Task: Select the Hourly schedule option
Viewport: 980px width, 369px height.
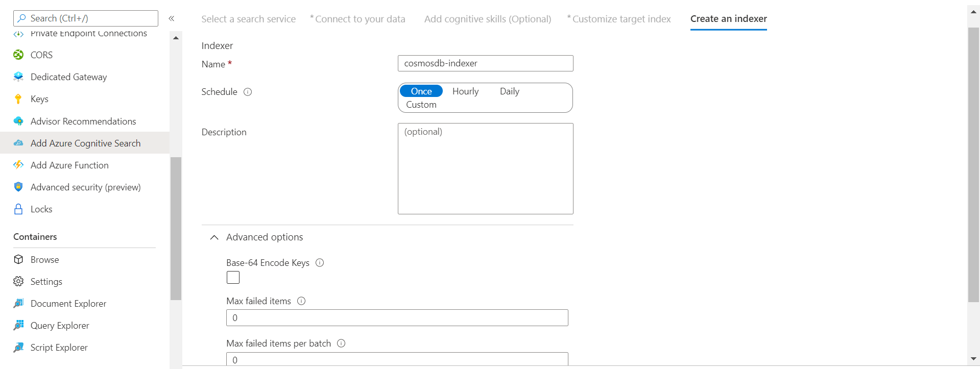Action: [465, 91]
